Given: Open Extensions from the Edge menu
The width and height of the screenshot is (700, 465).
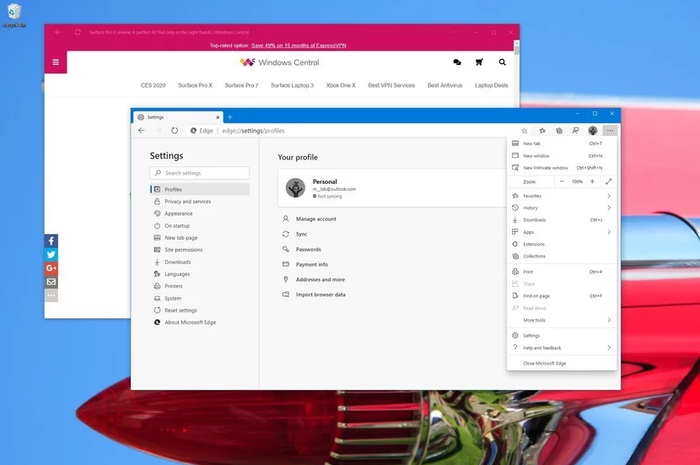Looking at the screenshot, I should [x=562, y=244].
